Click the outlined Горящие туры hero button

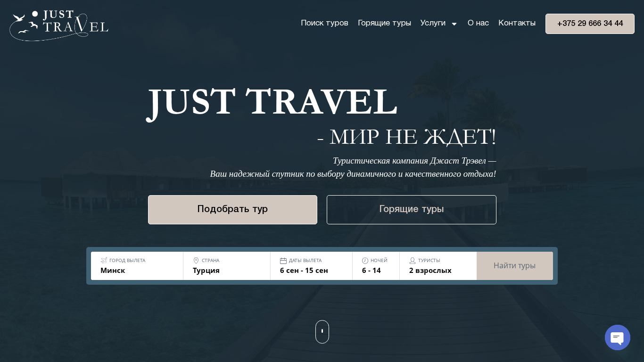click(412, 210)
